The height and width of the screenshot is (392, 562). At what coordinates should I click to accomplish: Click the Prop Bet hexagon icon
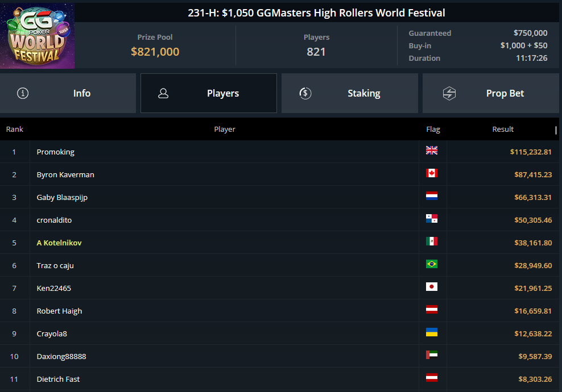[449, 93]
